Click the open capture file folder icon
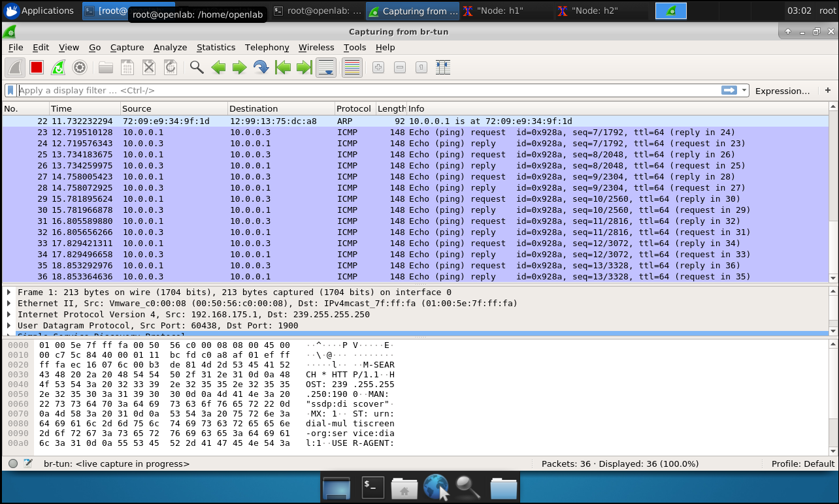Screen dimensions: 839x504 (x=106, y=67)
